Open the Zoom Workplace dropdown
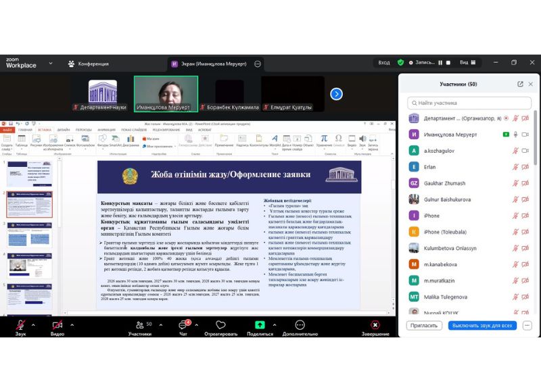Image resolution: width=541 pixels, height=392 pixels. click(51, 64)
